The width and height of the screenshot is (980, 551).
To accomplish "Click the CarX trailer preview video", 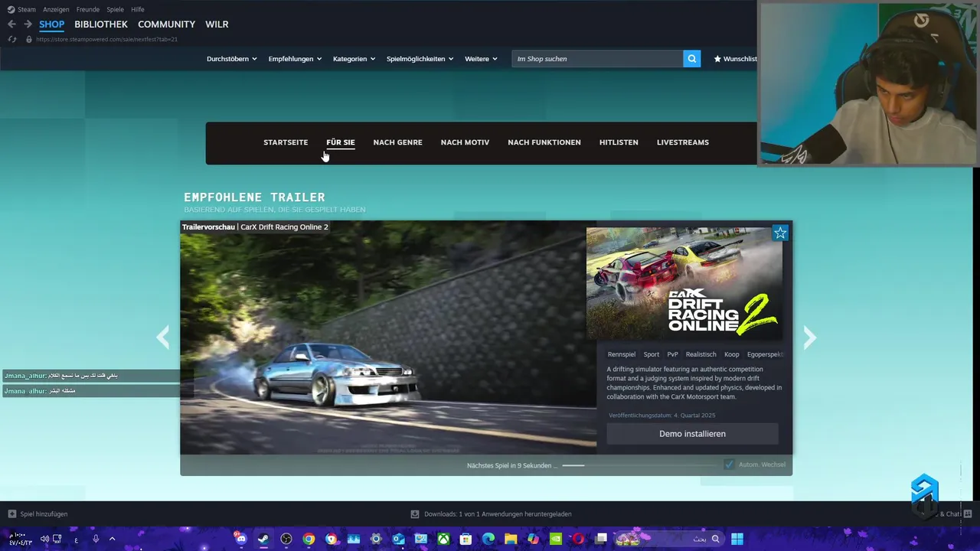I will (x=388, y=337).
